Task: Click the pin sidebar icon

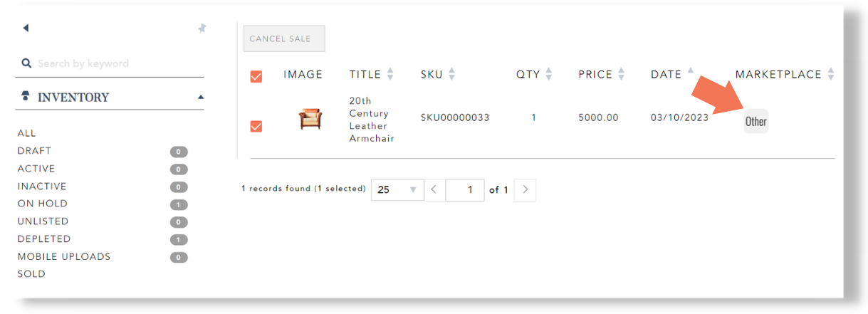Action: coord(202,28)
